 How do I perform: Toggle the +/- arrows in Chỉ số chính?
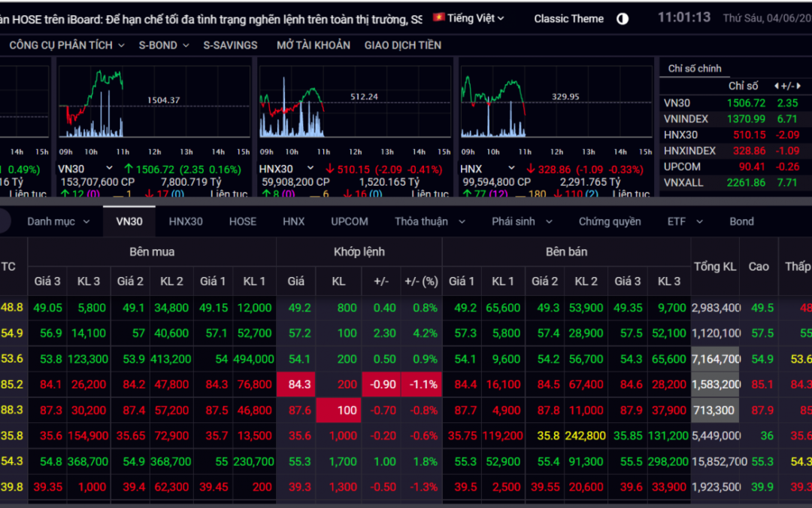786,86
